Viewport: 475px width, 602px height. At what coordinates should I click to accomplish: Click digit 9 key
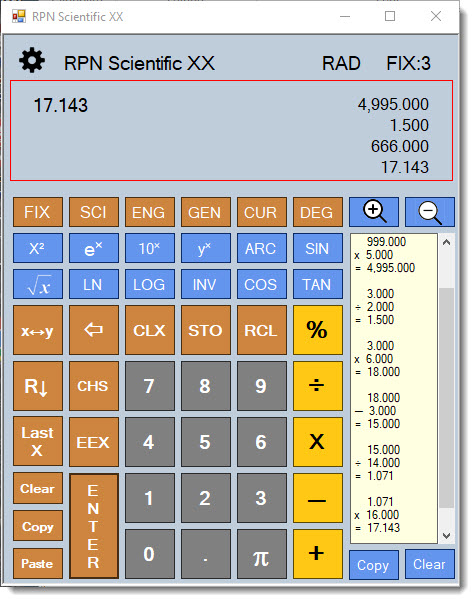(x=261, y=386)
